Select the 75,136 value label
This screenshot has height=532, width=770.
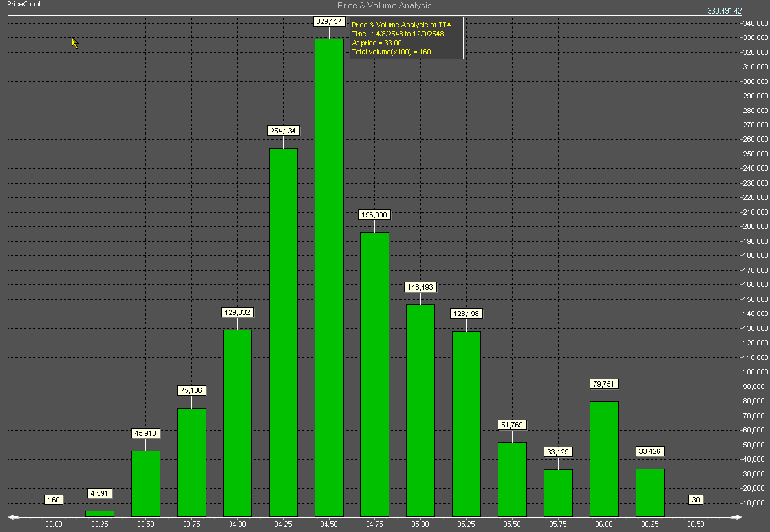[191, 390]
